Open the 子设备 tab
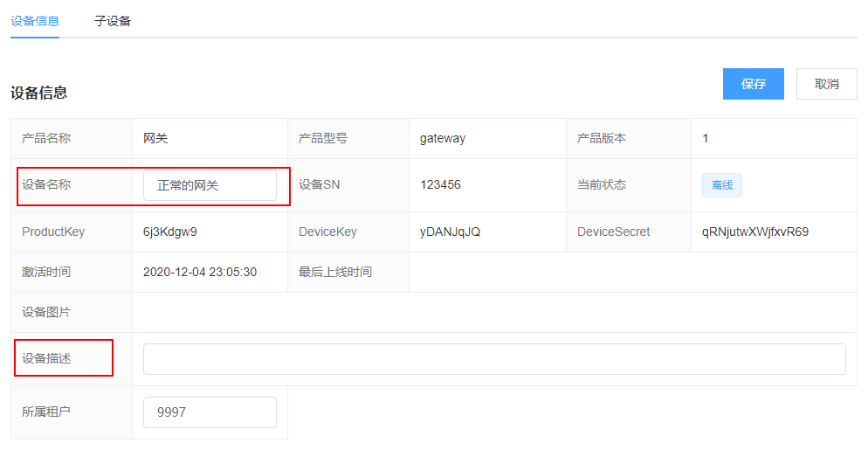Screen dimensions: 868x450 pos(113,20)
